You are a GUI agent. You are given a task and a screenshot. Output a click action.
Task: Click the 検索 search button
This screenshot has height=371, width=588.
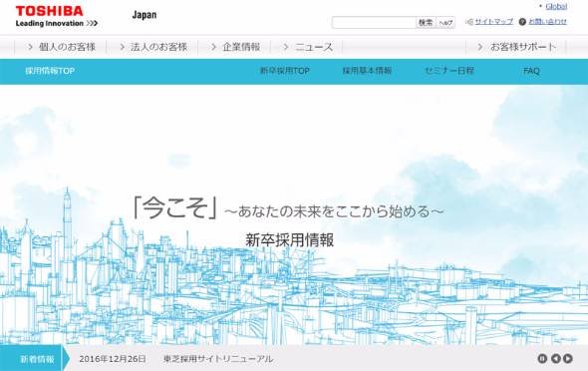pyautogui.click(x=426, y=23)
